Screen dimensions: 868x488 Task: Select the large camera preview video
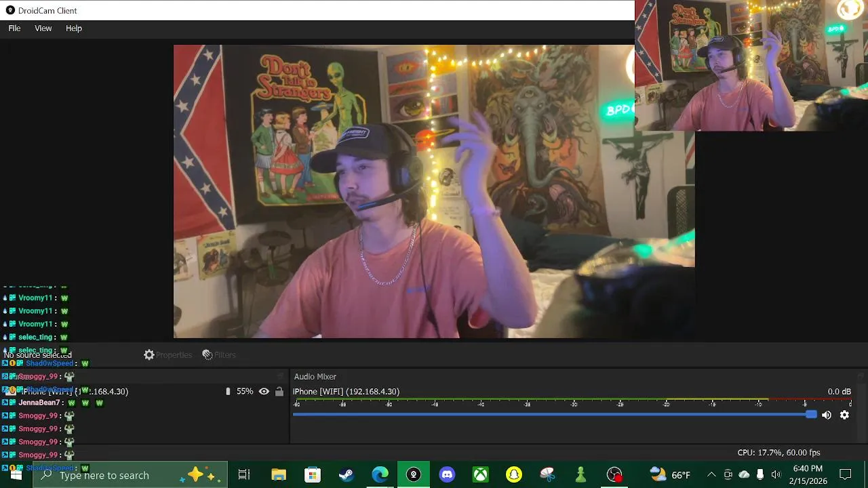click(434, 192)
